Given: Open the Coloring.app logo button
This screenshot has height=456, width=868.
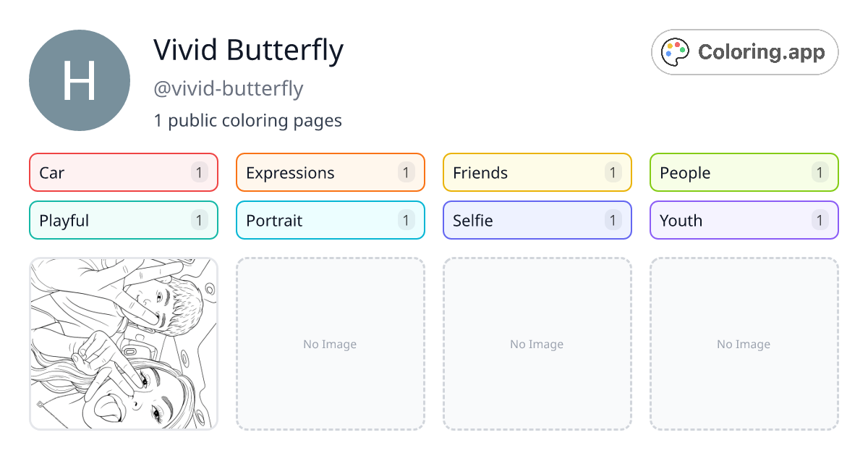Looking at the screenshot, I should coord(744,51).
